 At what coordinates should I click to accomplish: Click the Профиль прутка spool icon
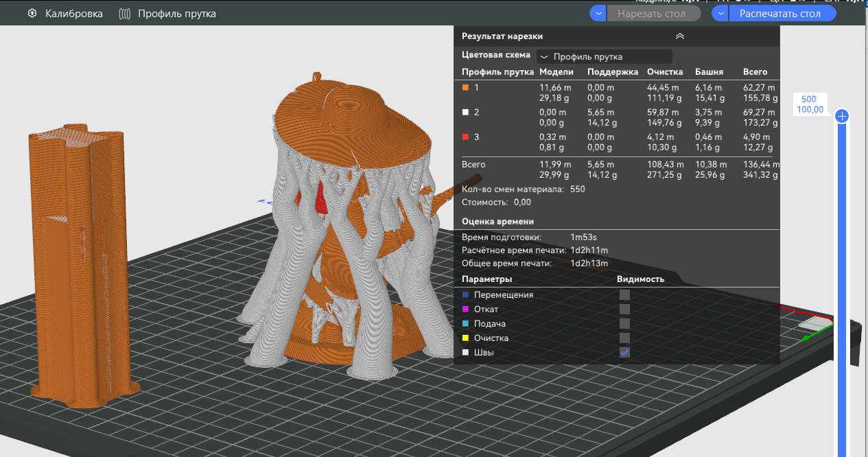click(x=124, y=14)
